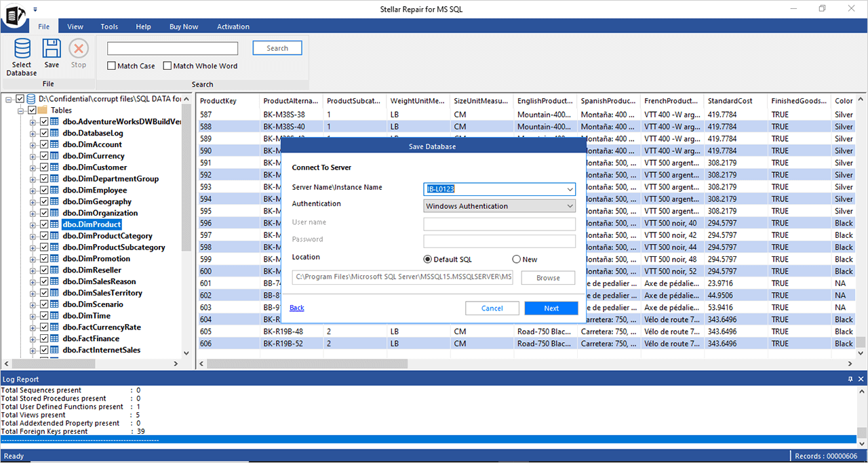Open the Server Name dropdown
The image size is (868, 463).
click(x=570, y=189)
